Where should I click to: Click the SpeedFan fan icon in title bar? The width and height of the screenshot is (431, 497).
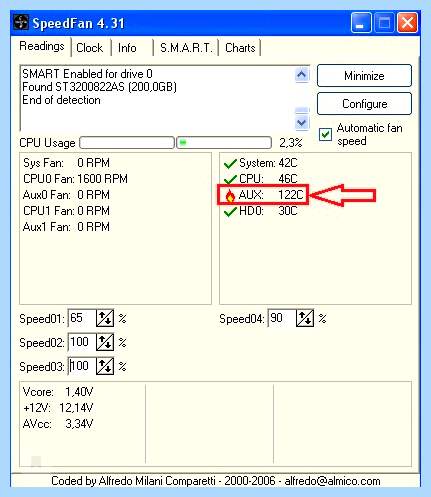(21, 23)
